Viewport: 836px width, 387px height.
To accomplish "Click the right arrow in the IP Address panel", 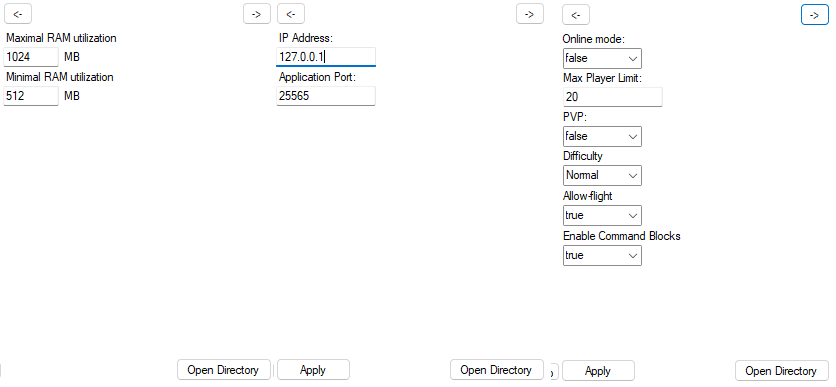I will tap(529, 14).
